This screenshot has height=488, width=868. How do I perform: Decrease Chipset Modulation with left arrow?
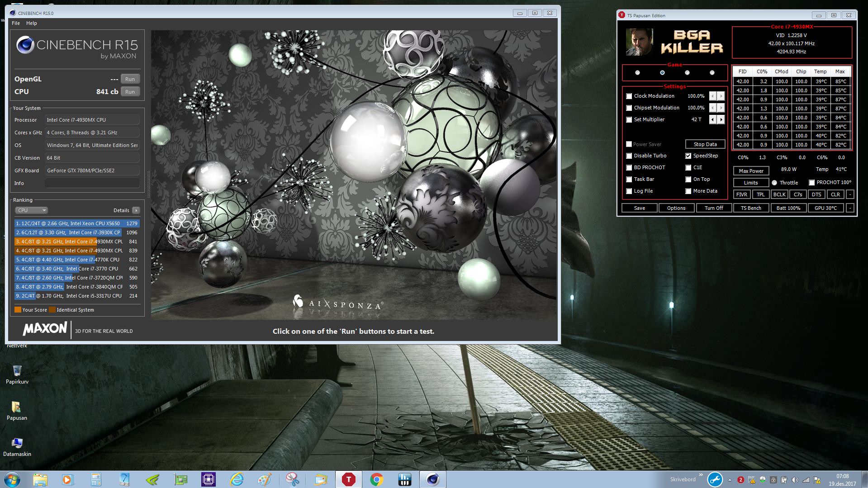(713, 108)
